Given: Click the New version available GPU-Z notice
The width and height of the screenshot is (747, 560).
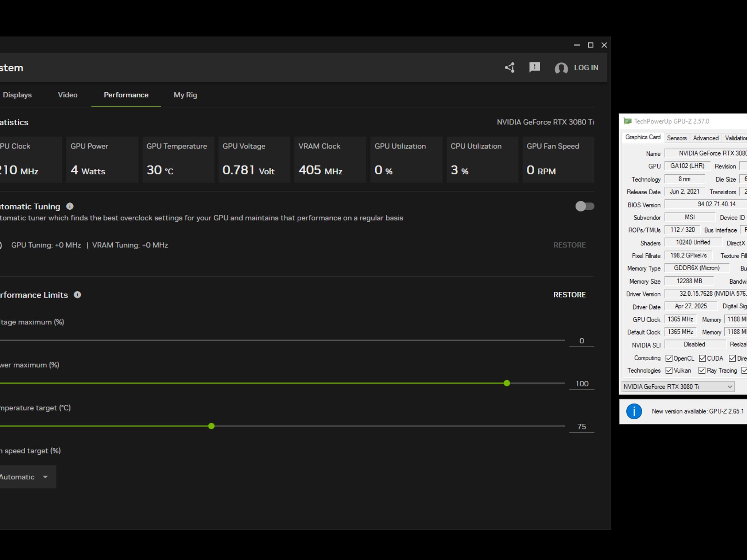Looking at the screenshot, I should click(697, 411).
